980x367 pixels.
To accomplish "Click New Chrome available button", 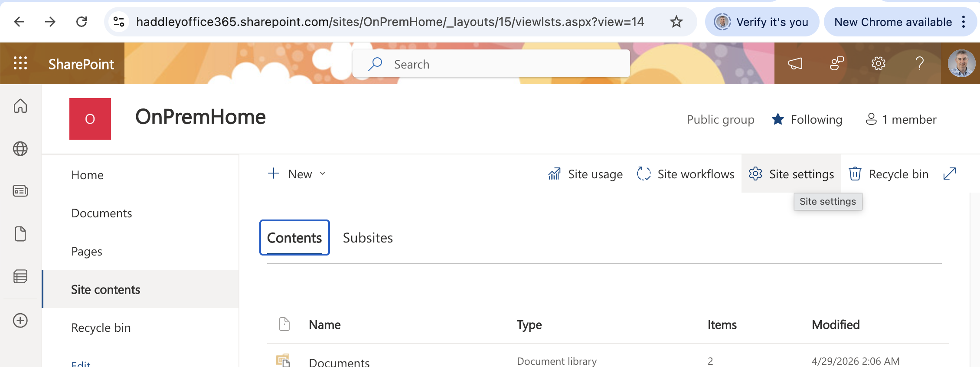I will (893, 22).
